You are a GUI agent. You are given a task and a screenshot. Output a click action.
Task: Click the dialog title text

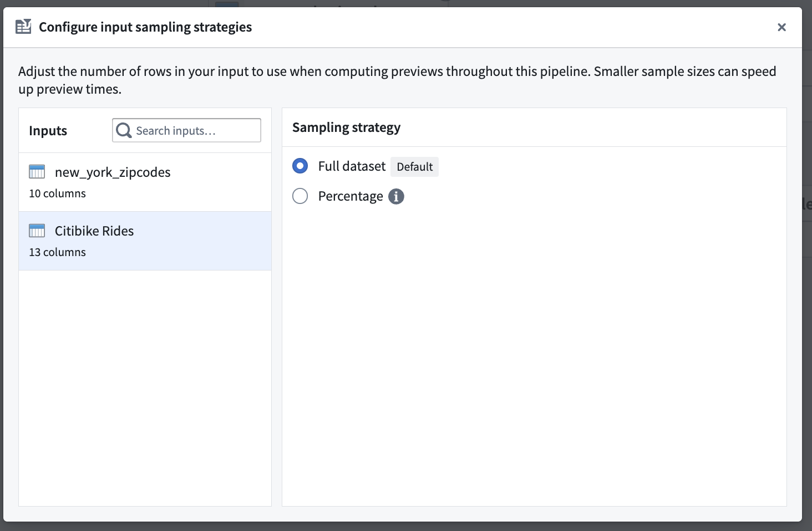pyautogui.click(x=145, y=27)
